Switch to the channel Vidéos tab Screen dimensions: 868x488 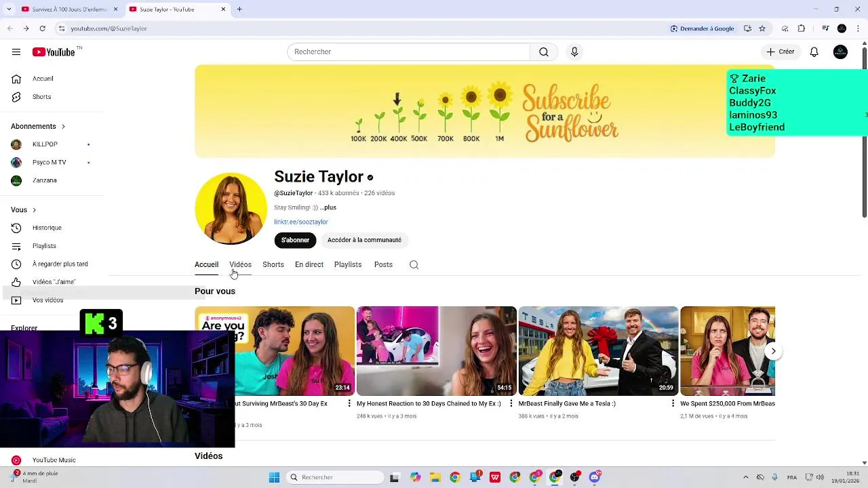(x=240, y=265)
